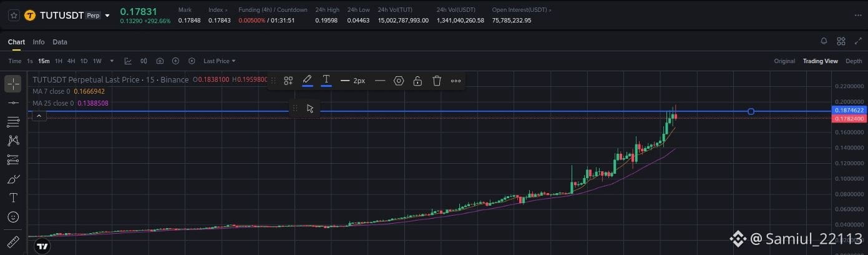Click the arrow cursor floating tool
868x255 pixels.
click(310, 108)
